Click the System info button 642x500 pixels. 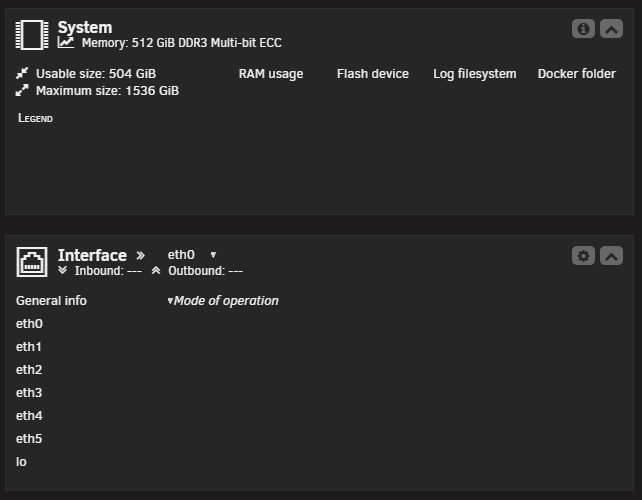click(x=583, y=29)
